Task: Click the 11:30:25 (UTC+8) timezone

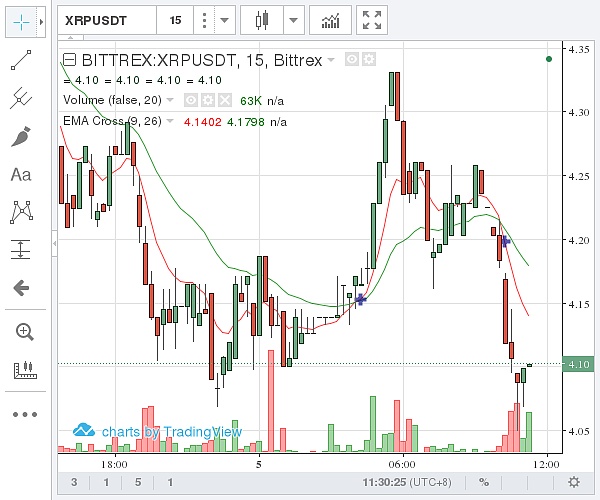Action: tap(407, 482)
